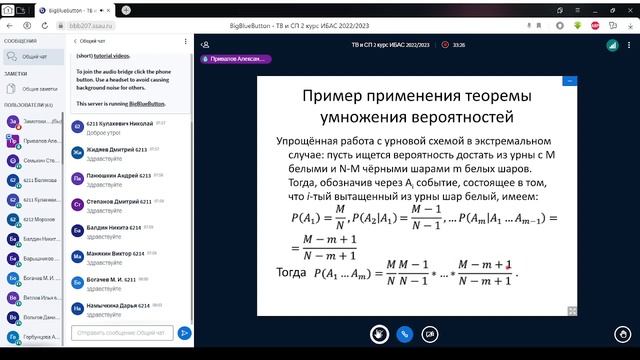Click chat message from Жидяев Дмитрий 6213
The height and width of the screenshot is (360, 640).
click(129, 154)
